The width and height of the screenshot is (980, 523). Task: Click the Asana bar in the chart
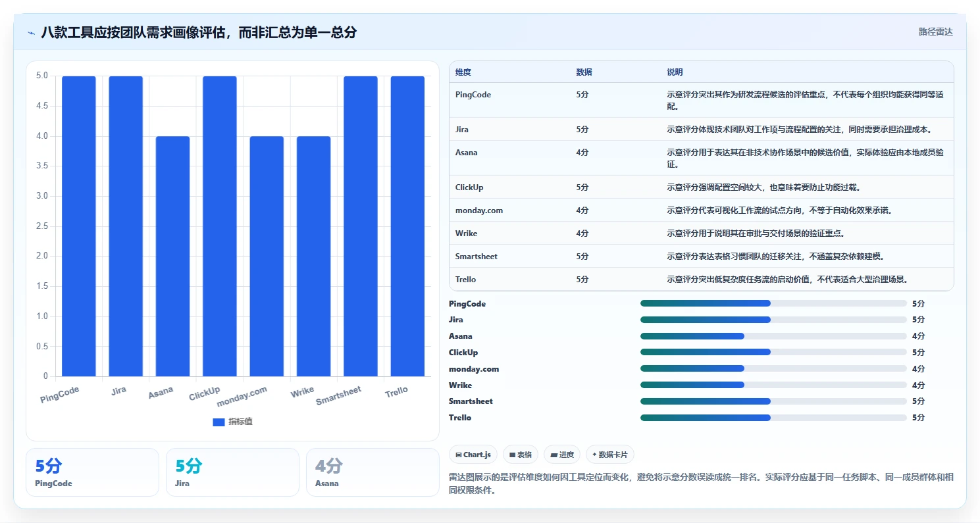172,257
